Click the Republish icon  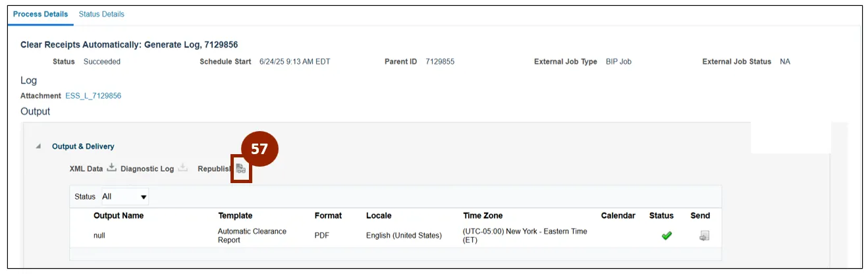point(241,169)
